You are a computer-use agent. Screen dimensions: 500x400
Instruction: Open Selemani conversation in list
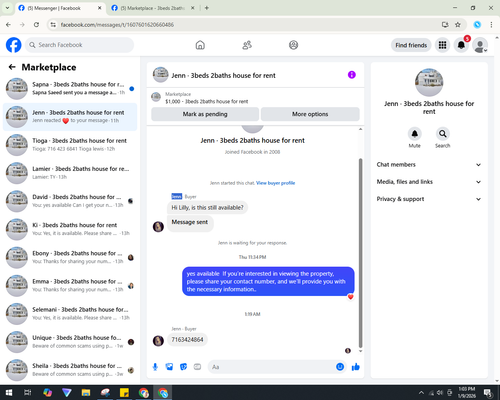pyautogui.click(x=70, y=314)
